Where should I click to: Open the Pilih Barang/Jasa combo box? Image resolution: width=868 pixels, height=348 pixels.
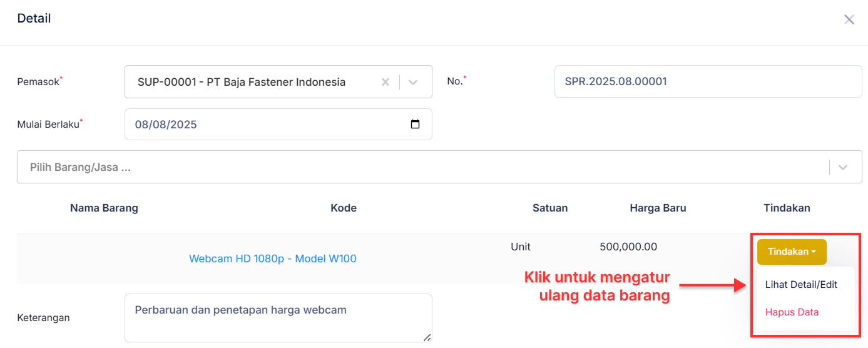point(439,167)
